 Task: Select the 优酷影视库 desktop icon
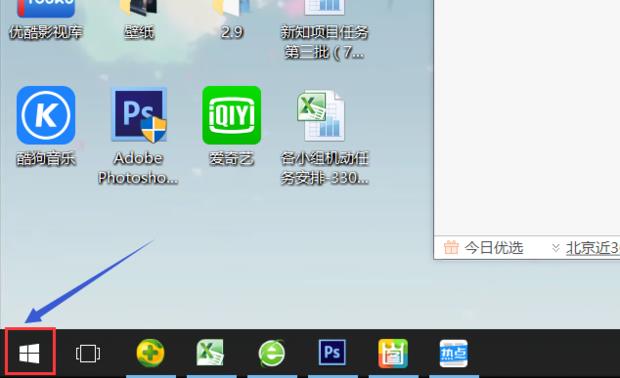click(46, 20)
